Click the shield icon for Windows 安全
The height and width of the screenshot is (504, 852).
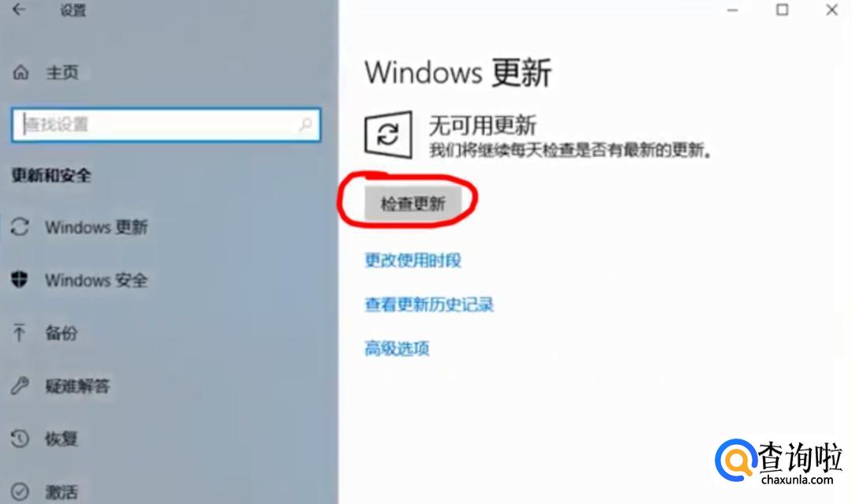point(20,280)
